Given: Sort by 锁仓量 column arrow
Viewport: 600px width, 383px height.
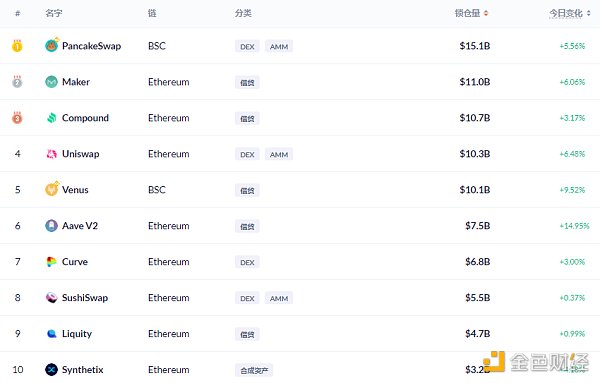Looking at the screenshot, I should coord(486,13).
